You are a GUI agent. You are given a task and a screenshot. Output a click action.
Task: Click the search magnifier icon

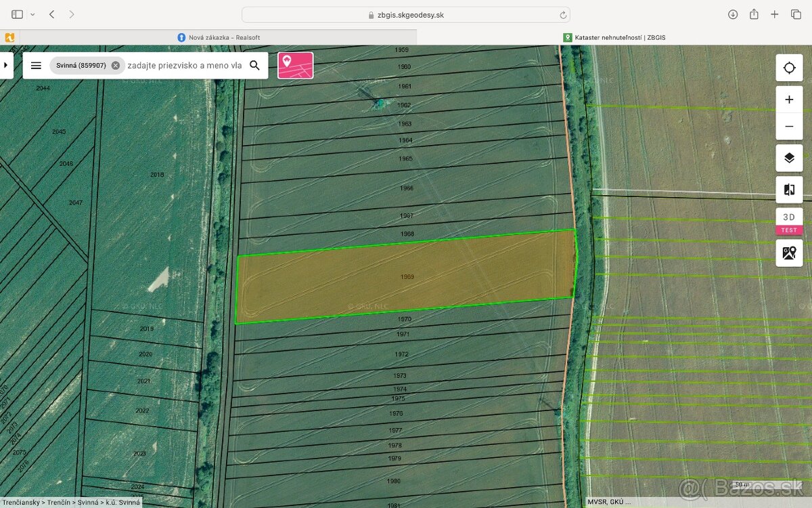pos(254,66)
